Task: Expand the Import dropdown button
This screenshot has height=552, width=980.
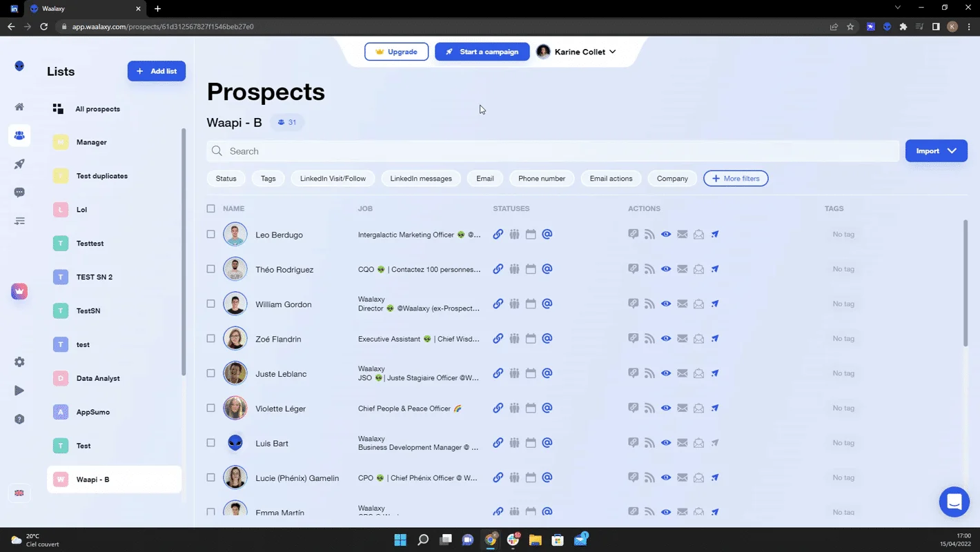Action: [x=937, y=151]
